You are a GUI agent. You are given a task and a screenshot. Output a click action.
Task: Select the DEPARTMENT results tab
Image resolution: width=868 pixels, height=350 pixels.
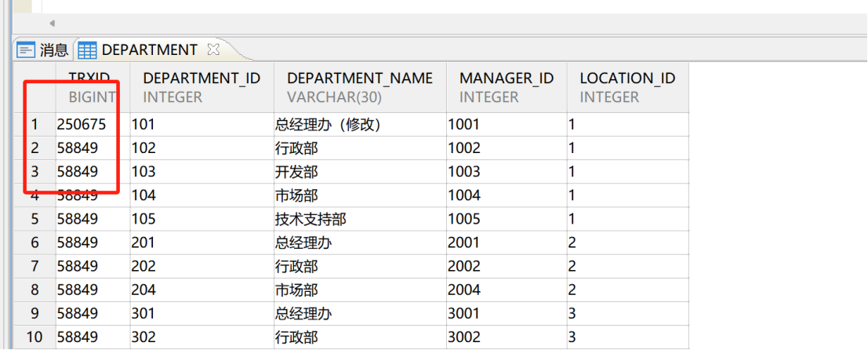(149, 50)
